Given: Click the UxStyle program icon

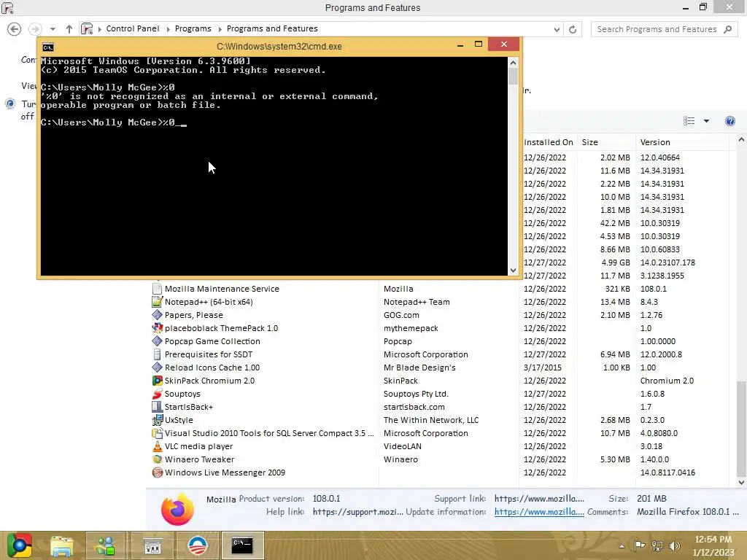Looking at the screenshot, I should 158,420.
